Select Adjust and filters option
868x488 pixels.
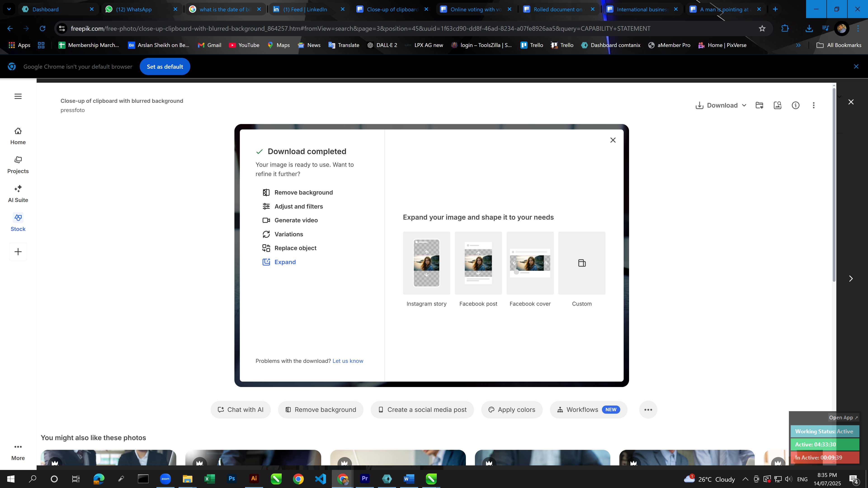click(x=292, y=206)
